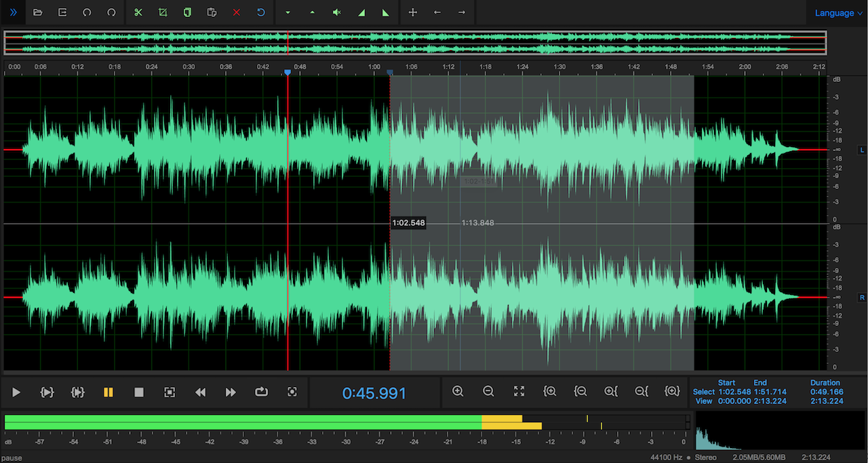The height and width of the screenshot is (463, 868).
Task: Zoom out at selection end
Action: click(x=642, y=391)
